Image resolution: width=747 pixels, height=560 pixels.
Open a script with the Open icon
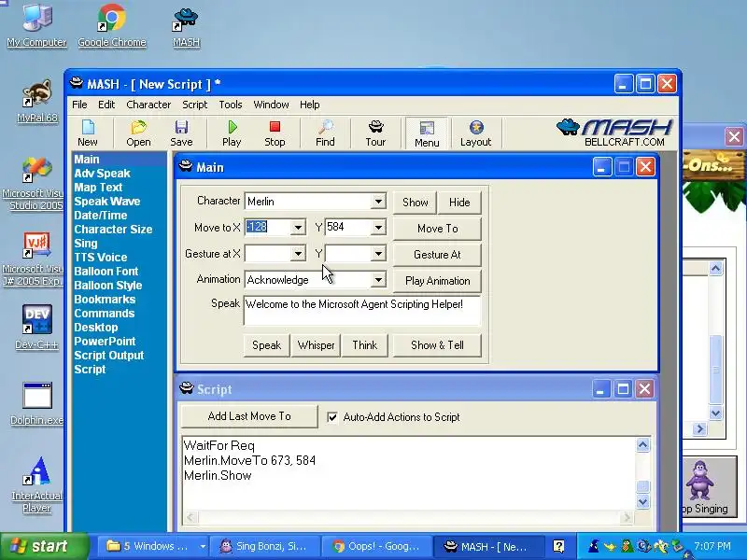tap(138, 133)
